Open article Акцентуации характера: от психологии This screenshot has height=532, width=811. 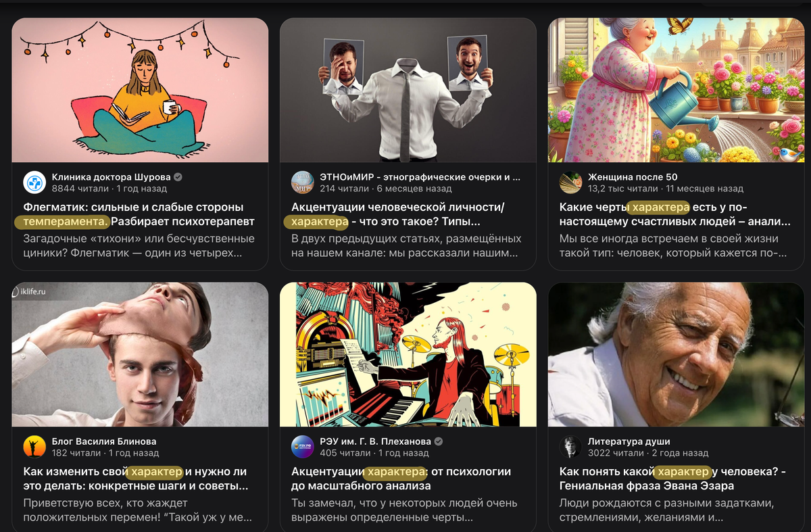coord(401,479)
